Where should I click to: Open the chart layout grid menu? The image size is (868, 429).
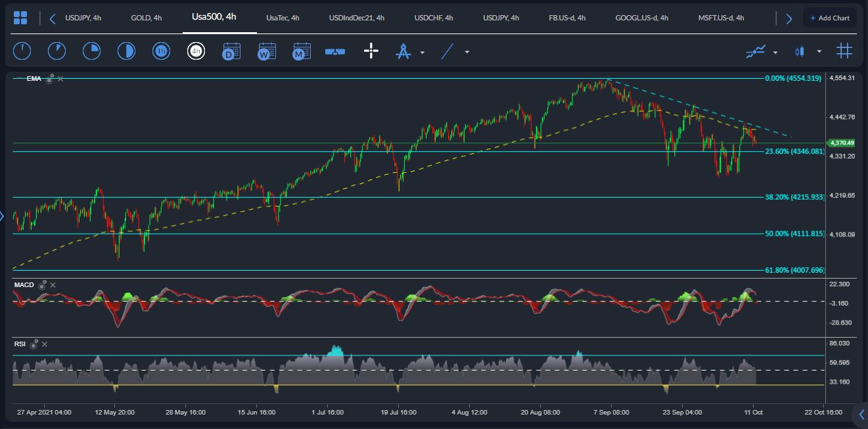click(20, 18)
